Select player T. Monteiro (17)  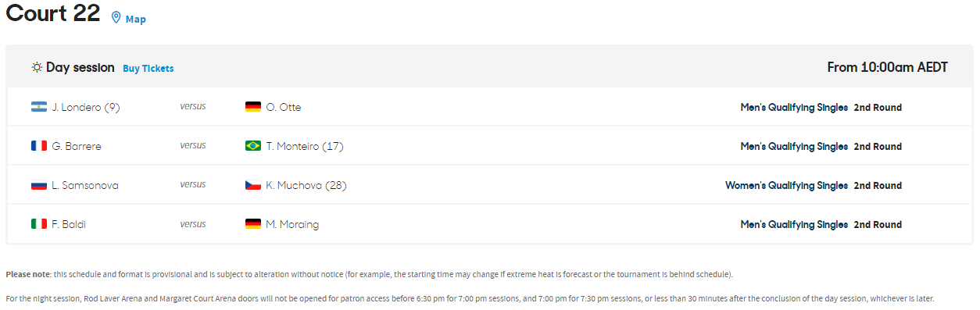coord(305,146)
